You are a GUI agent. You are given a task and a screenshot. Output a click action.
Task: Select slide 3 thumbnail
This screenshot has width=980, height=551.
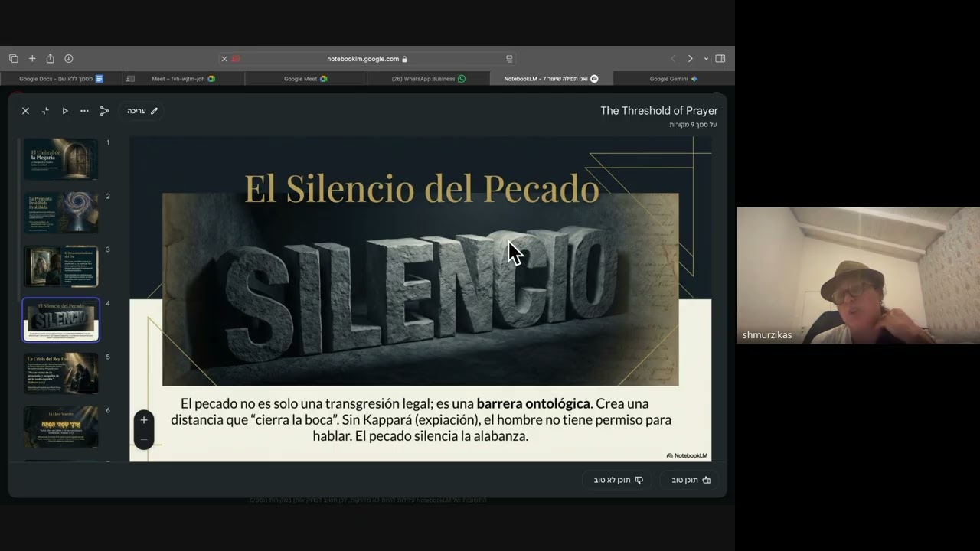click(x=60, y=266)
